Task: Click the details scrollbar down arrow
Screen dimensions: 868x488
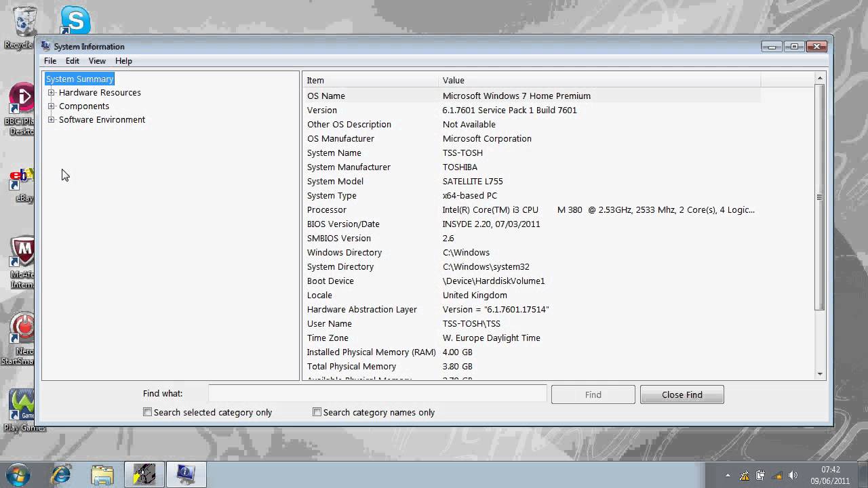Action: coord(820,373)
